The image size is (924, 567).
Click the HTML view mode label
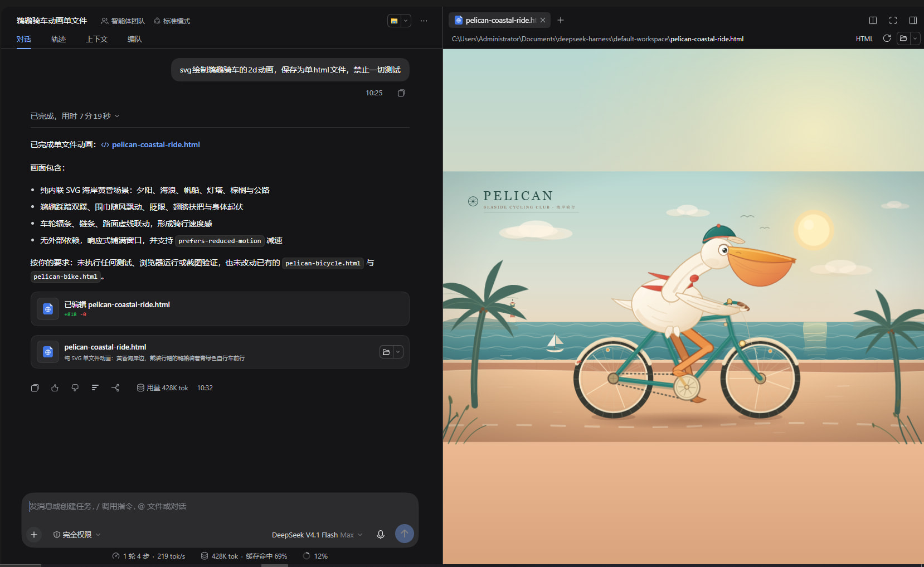tap(864, 39)
